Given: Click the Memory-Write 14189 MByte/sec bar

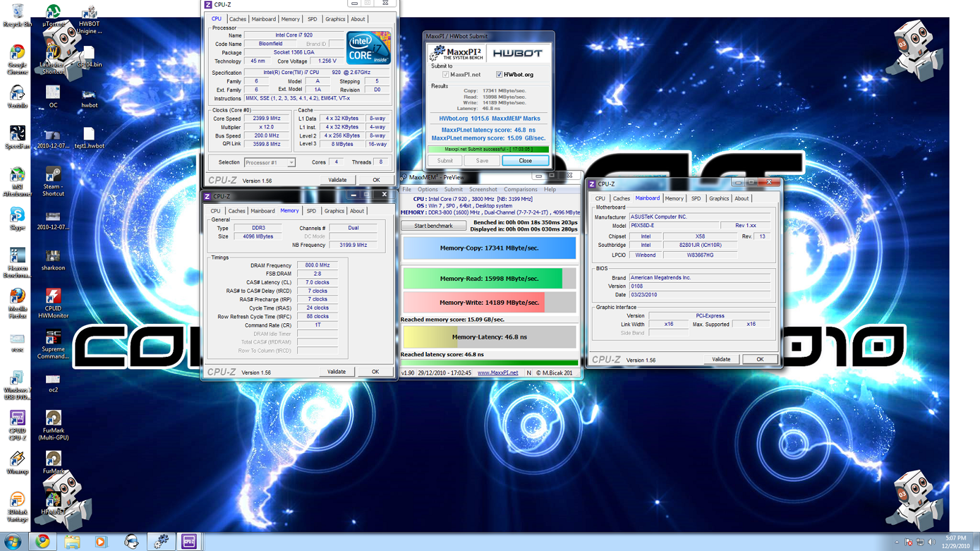Looking at the screenshot, I should pyautogui.click(x=489, y=302).
